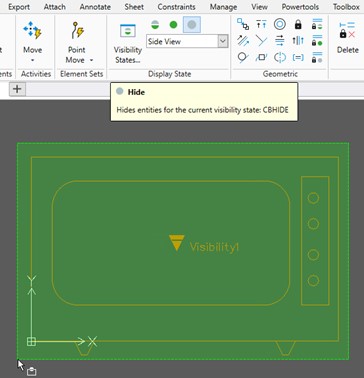
Task: Click the Move activity tool icon
Action: click(32, 29)
